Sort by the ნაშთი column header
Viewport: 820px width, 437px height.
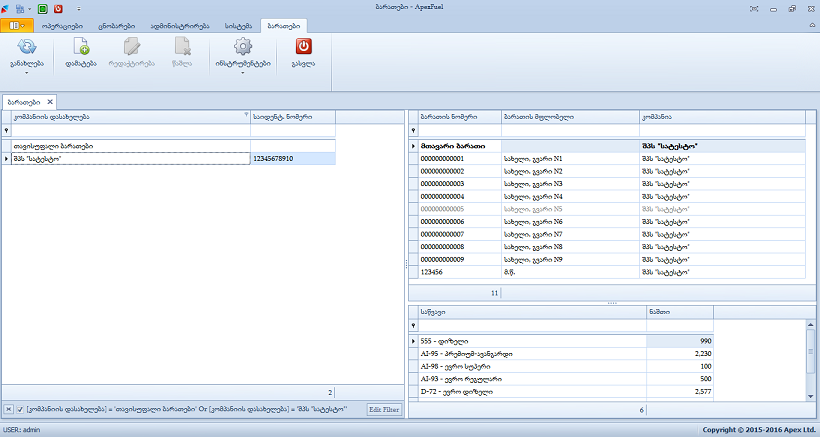pos(680,312)
